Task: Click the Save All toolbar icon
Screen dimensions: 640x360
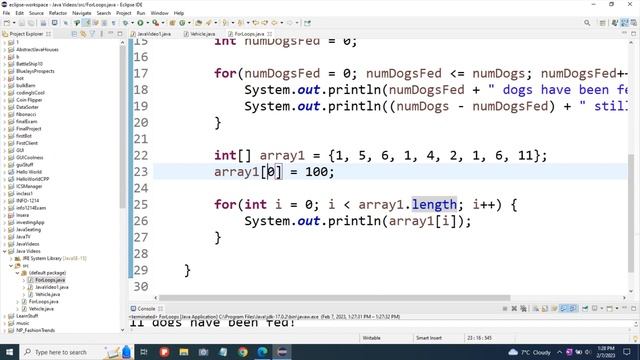Action: (x=31, y=23)
